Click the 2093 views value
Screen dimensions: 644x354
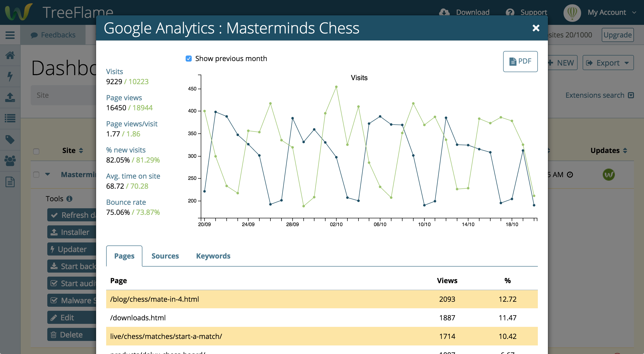coord(447,299)
